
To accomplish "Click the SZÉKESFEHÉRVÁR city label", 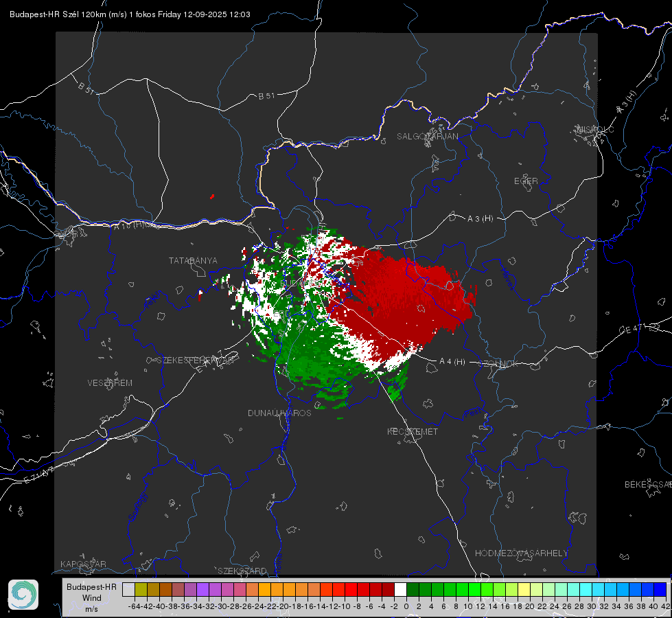I will [196, 360].
